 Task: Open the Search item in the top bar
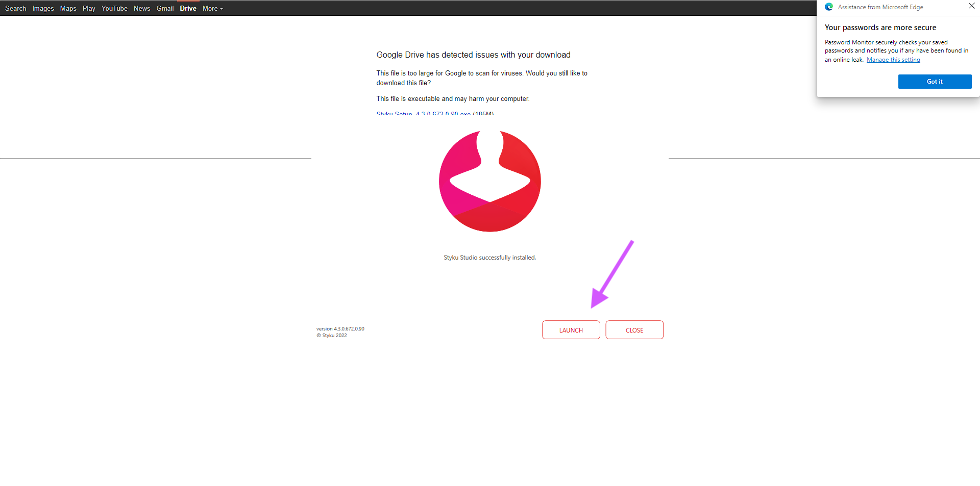[15, 8]
